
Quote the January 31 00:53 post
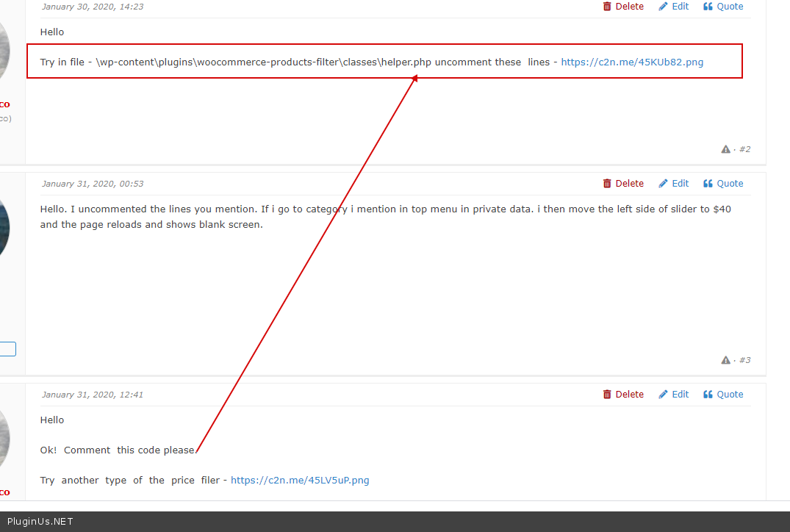coord(723,184)
